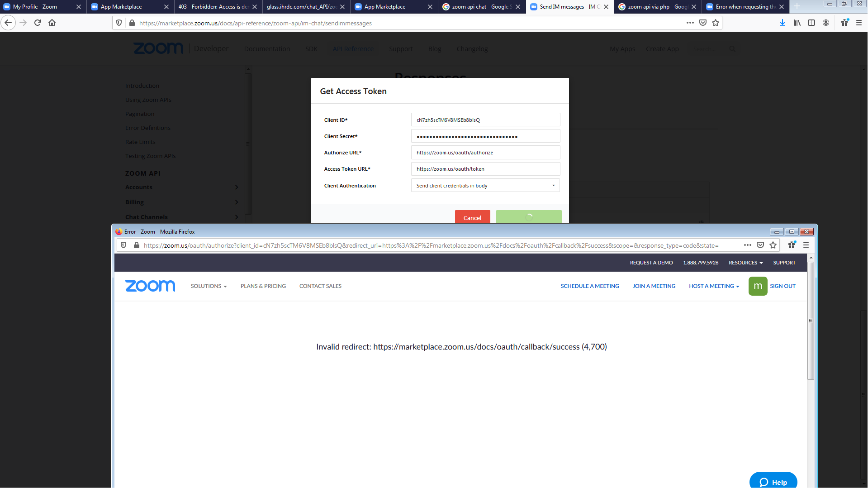868x489 pixels.
Task: Switch to Error when requesting tab
Action: [x=746, y=7]
